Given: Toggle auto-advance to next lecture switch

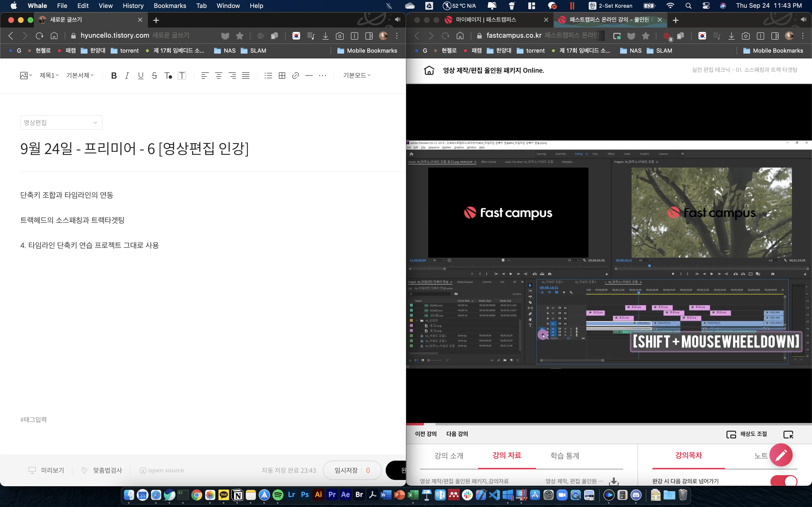Looking at the screenshot, I should [784, 481].
